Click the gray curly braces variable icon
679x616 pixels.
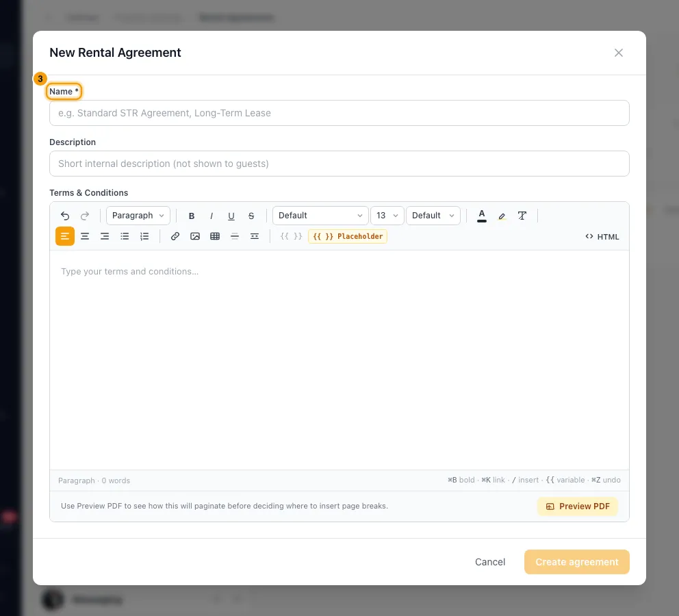(x=291, y=236)
